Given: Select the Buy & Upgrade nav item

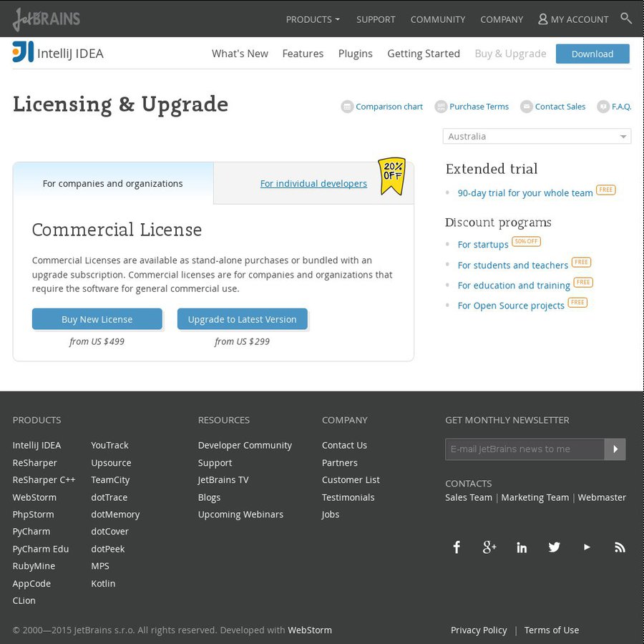Looking at the screenshot, I should point(510,54).
